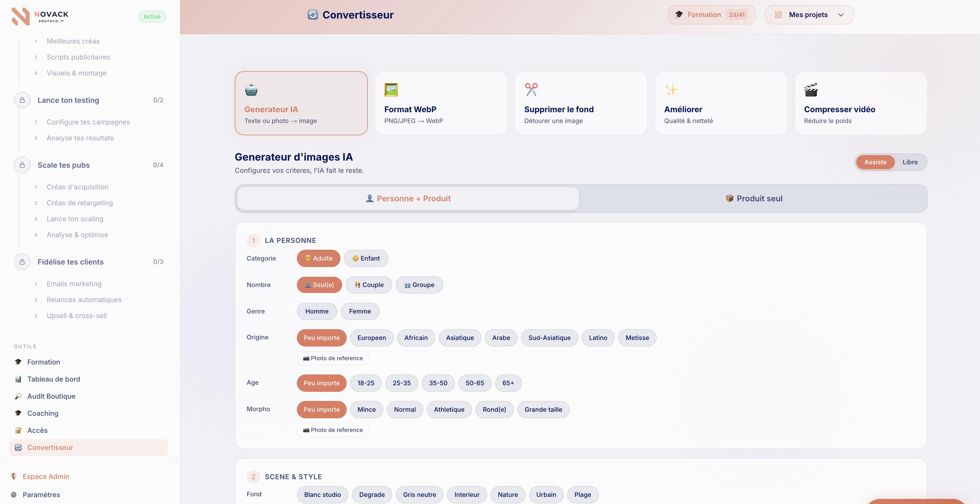Switch generator mode to Libre
980x504 pixels.
[x=910, y=162]
